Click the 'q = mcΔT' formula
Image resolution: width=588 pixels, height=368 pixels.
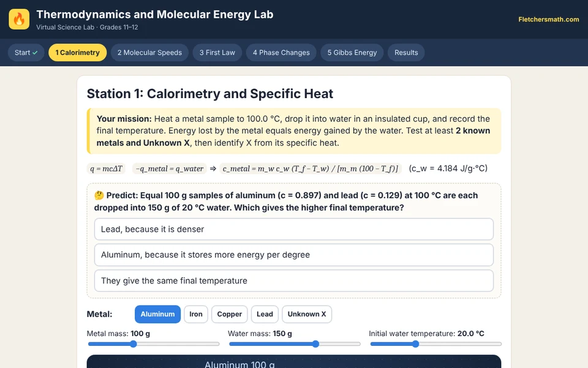tap(106, 169)
